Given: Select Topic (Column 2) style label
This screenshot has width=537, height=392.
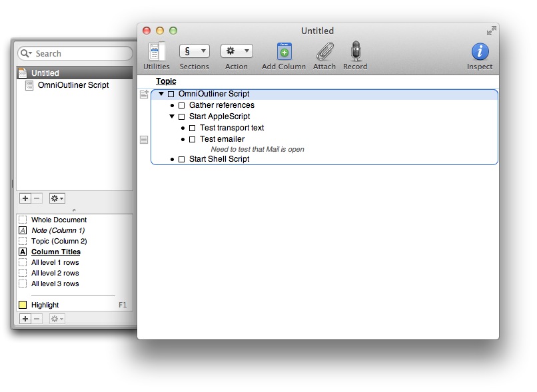Looking at the screenshot, I should click(x=59, y=241).
